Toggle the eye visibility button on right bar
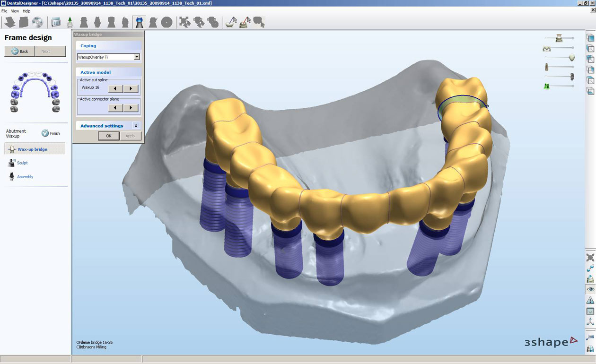The height and width of the screenshot is (364, 596). (590, 289)
